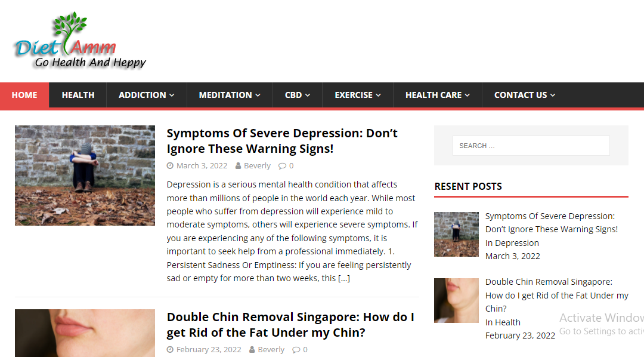Open Symptoms Of Severe Depression article title
Screen dimensions: 644x357
tap(282, 141)
